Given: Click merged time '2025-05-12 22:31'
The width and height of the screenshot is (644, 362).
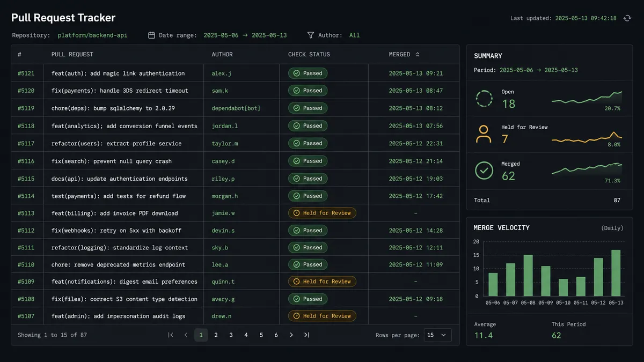Looking at the screenshot, I should (416, 143).
